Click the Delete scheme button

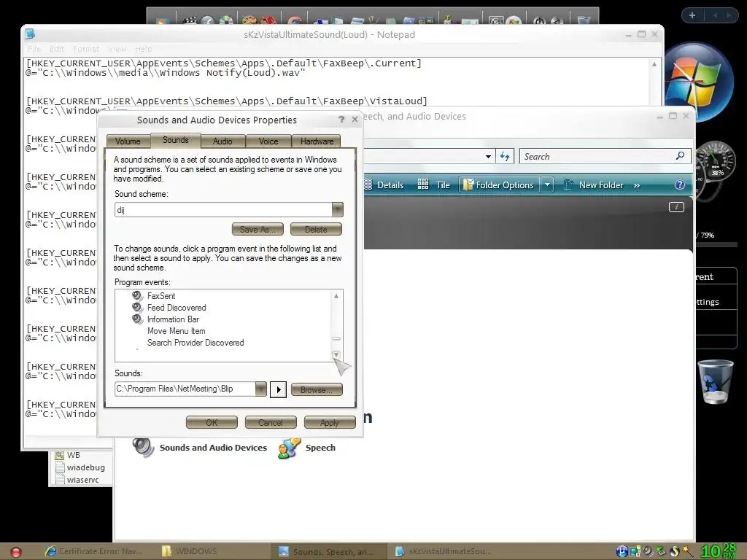coord(316,230)
